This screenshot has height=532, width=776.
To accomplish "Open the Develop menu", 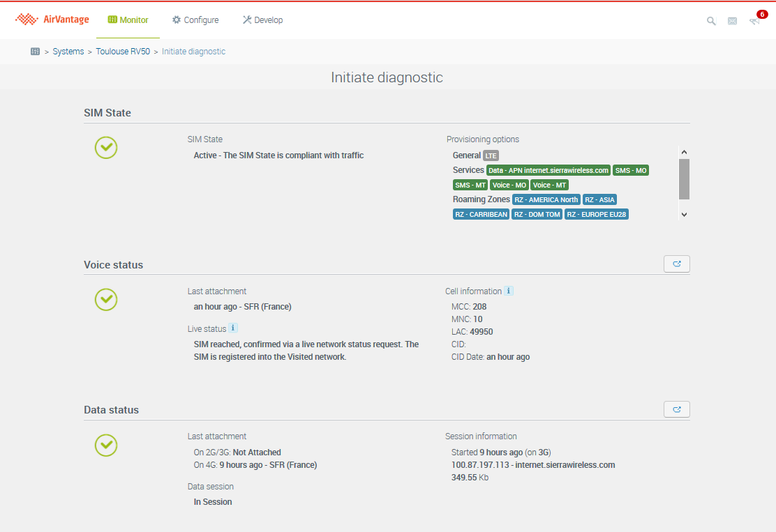I will point(262,20).
